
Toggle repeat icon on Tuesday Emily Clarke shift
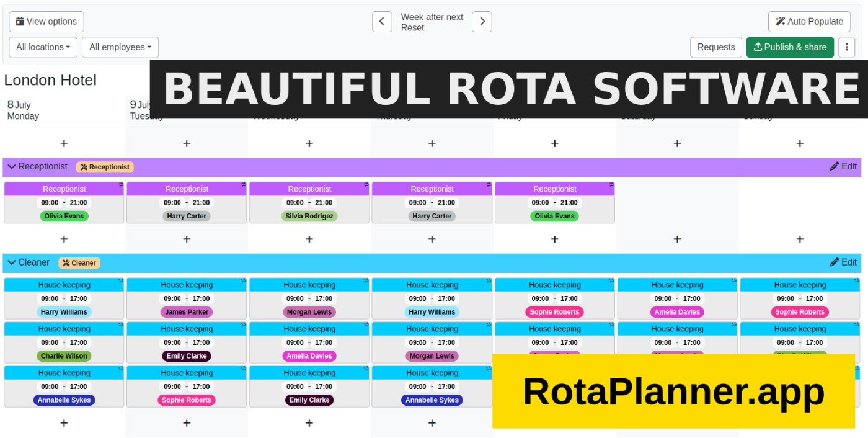pos(244,325)
